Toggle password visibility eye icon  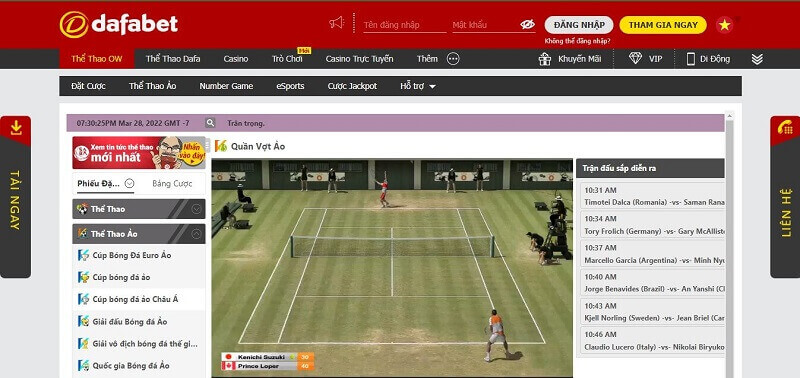(x=528, y=24)
